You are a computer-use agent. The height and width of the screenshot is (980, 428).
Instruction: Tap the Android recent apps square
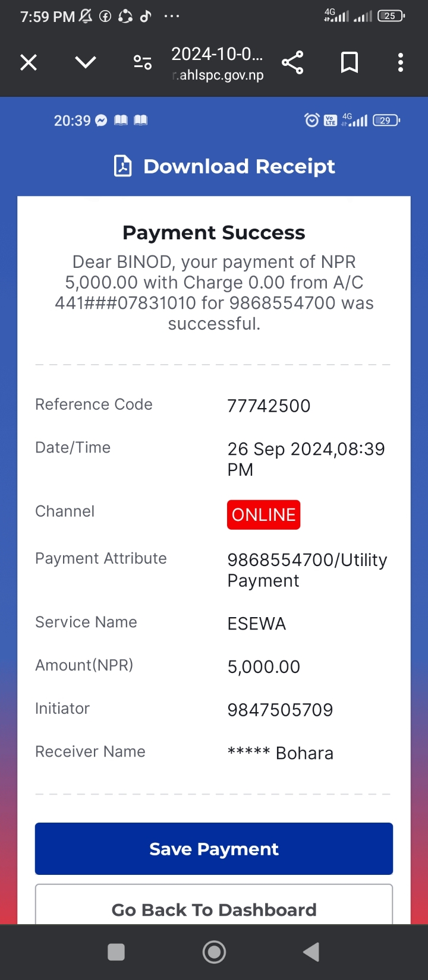tap(116, 952)
